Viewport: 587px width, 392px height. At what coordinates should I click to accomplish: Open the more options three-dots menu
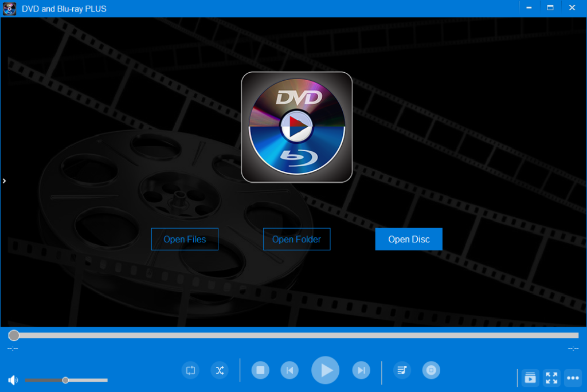click(x=573, y=378)
